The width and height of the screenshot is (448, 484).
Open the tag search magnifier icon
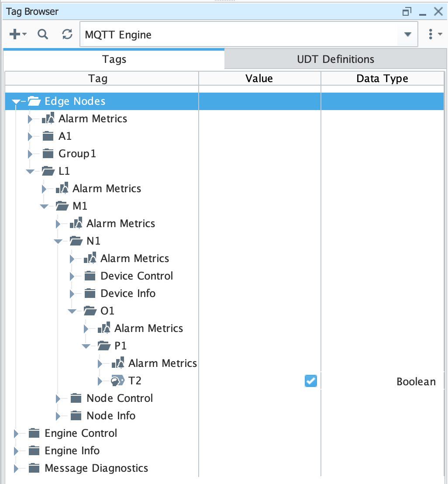(x=42, y=35)
